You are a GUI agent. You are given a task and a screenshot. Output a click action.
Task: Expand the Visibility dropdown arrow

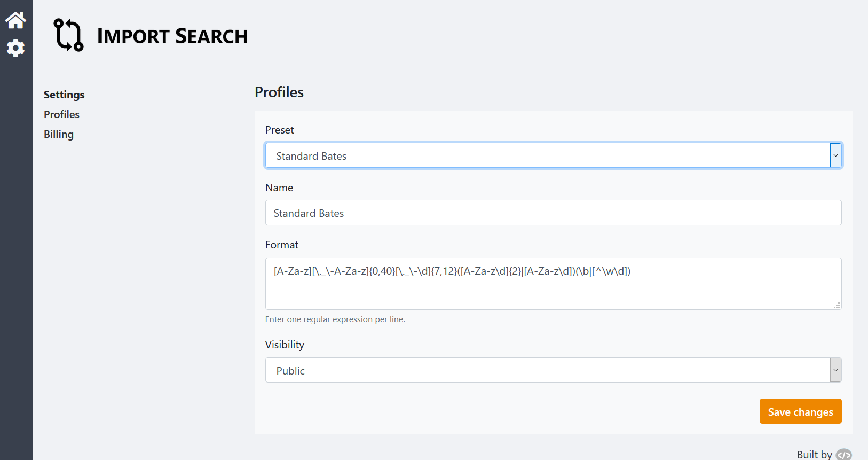coord(835,370)
